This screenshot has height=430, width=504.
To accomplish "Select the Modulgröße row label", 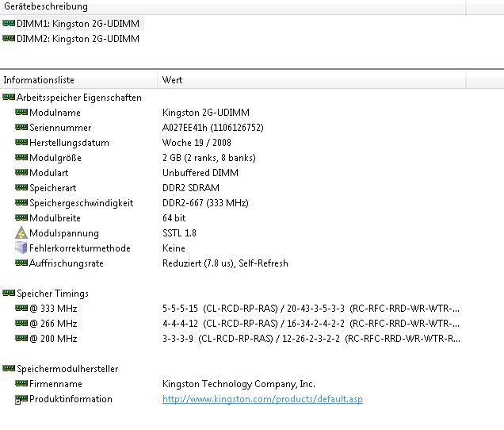I will (x=55, y=158).
